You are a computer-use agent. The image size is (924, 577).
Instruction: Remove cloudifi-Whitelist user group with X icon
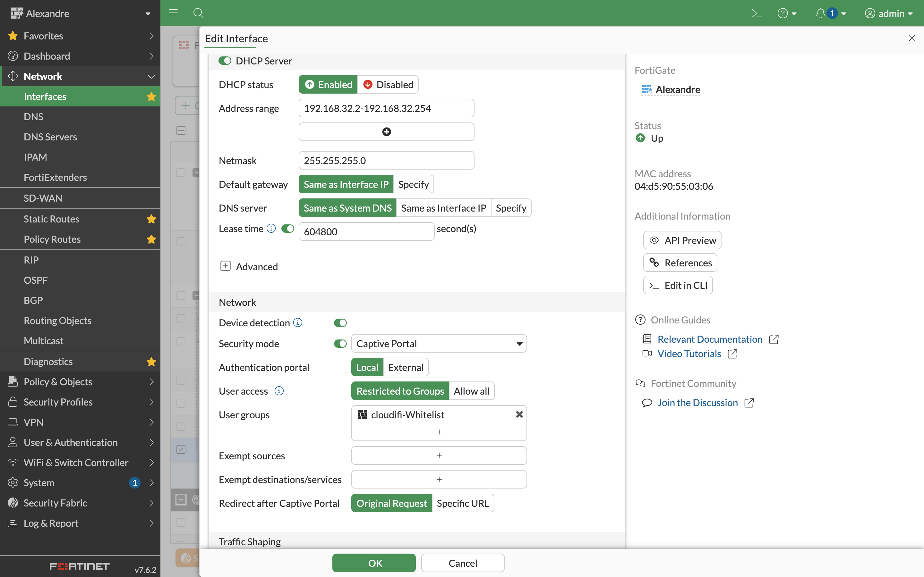[519, 414]
